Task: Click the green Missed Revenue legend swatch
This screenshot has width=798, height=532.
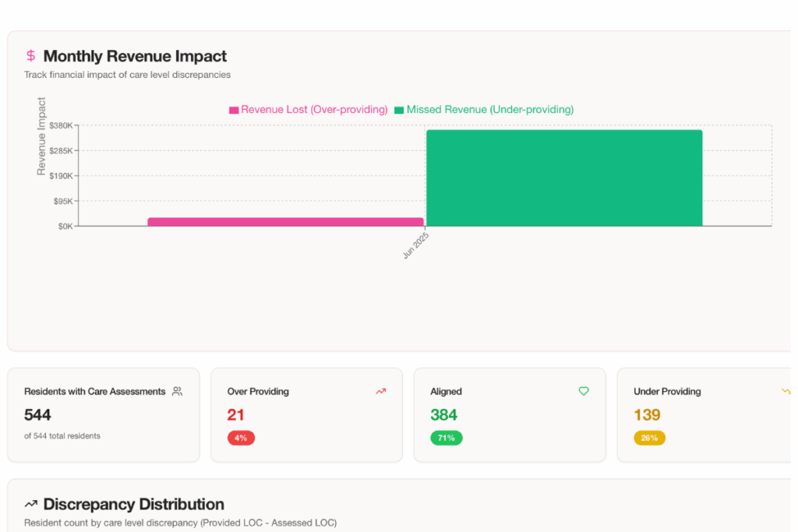Action: (399, 111)
